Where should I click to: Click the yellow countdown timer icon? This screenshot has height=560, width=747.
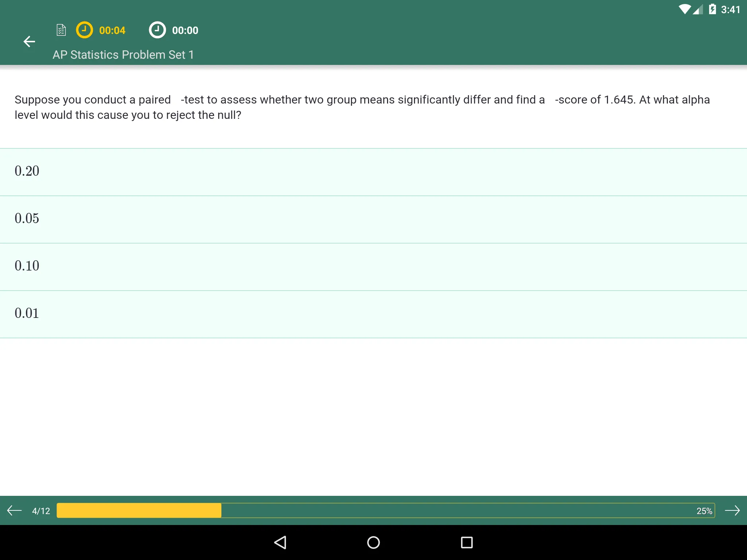[85, 30]
